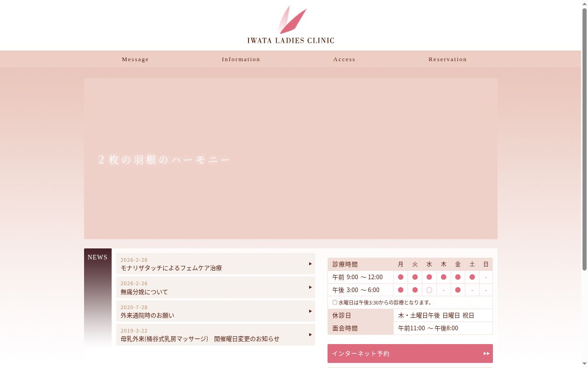This screenshot has height=368, width=588.
Task: Open the Reservation menu
Action: [x=448, y=59]
